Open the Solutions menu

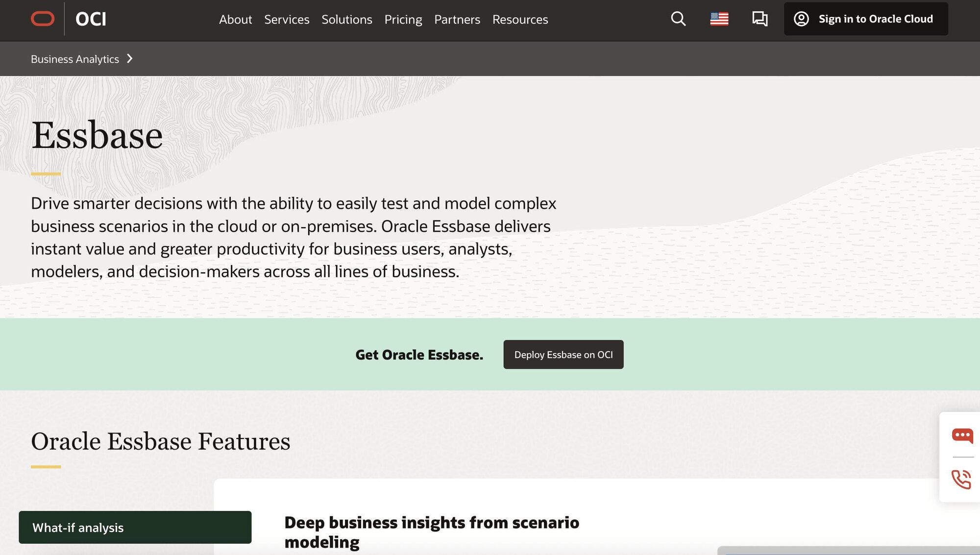point(347,19)
